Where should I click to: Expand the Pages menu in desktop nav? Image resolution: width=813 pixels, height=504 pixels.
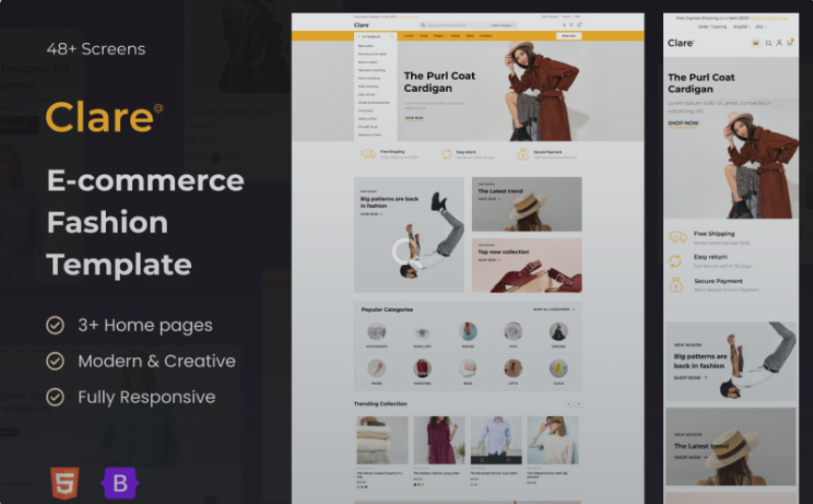click(x=439, y=36)
